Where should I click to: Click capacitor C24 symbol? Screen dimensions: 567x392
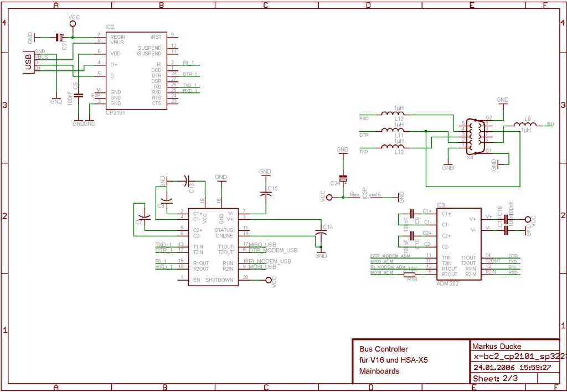344,178
